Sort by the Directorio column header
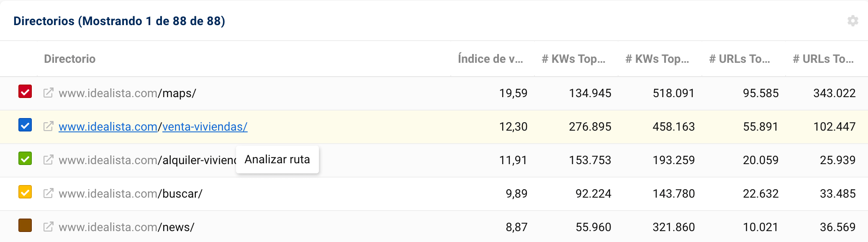Screen dimensions: 868x242 click(x=69, y=59)
